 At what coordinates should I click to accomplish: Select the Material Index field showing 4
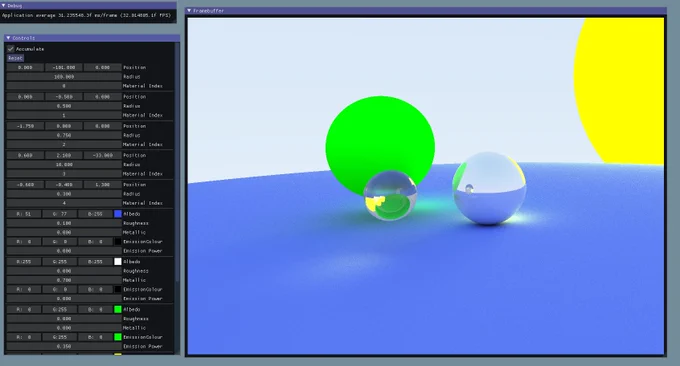[x=64, y=203]
